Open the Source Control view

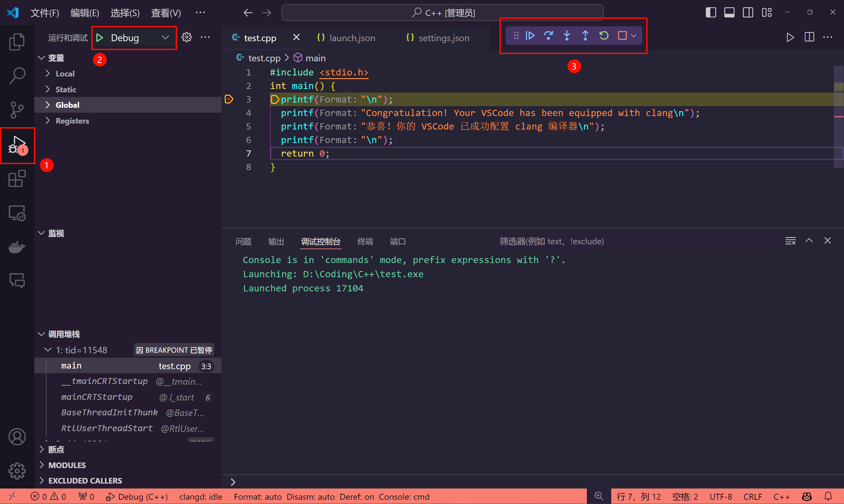(17, 110)
